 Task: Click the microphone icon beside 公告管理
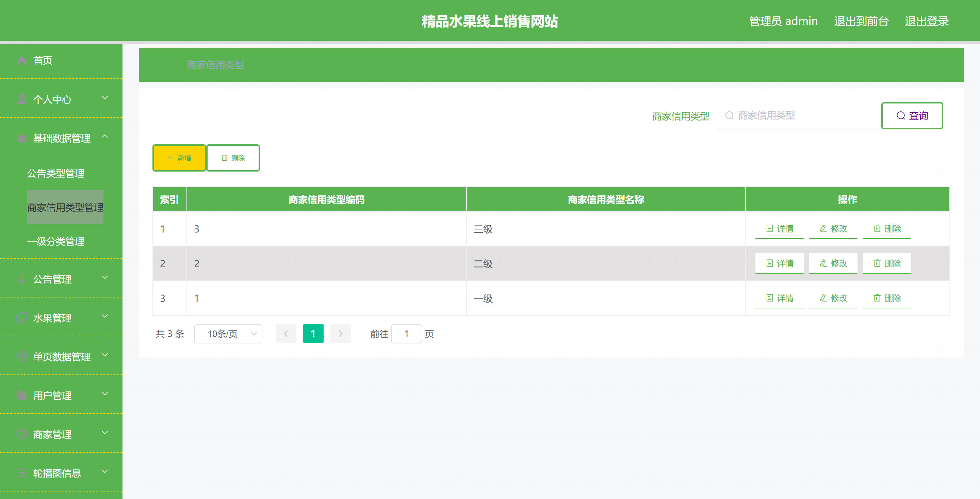point(22,279)
